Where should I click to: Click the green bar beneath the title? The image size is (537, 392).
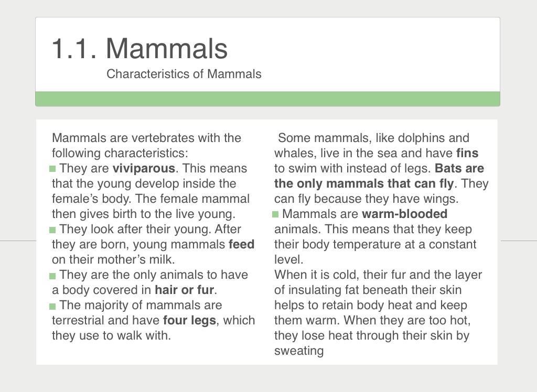click(267, 99)
